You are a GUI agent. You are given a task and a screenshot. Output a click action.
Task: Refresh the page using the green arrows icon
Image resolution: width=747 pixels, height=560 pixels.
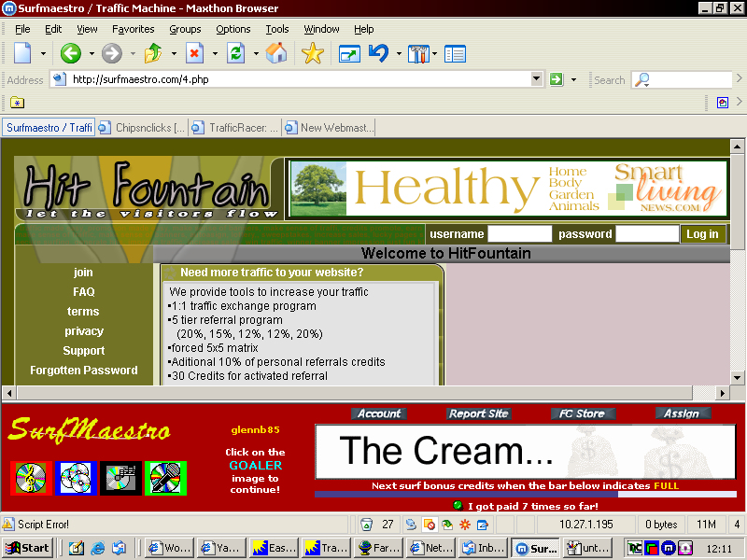point(236,53)
